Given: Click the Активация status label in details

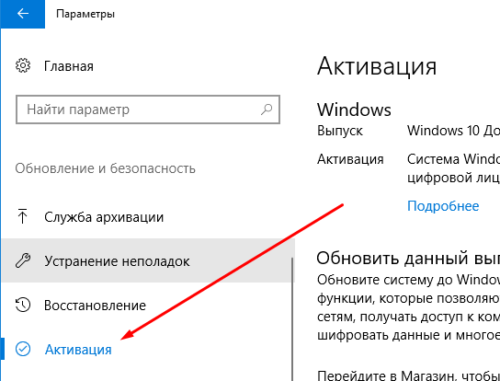Looking at the screenshot, I should [350, 159].
